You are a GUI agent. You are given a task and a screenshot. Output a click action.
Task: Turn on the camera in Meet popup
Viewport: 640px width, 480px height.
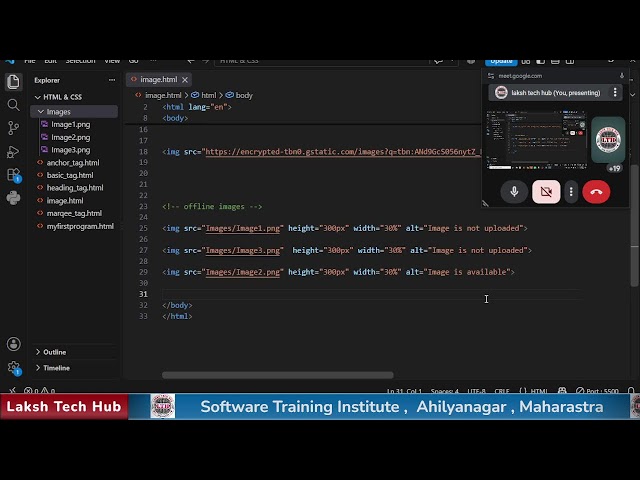pyautogui.click(x=546, y=191)
